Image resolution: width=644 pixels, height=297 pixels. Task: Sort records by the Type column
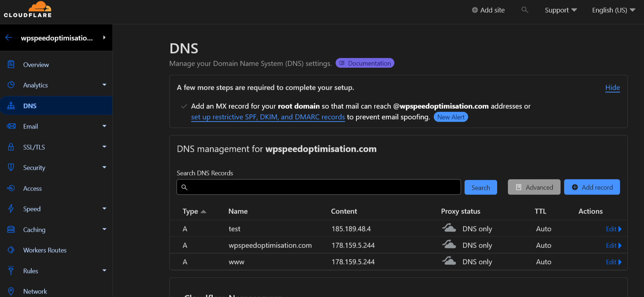click(x=194, y=211)
